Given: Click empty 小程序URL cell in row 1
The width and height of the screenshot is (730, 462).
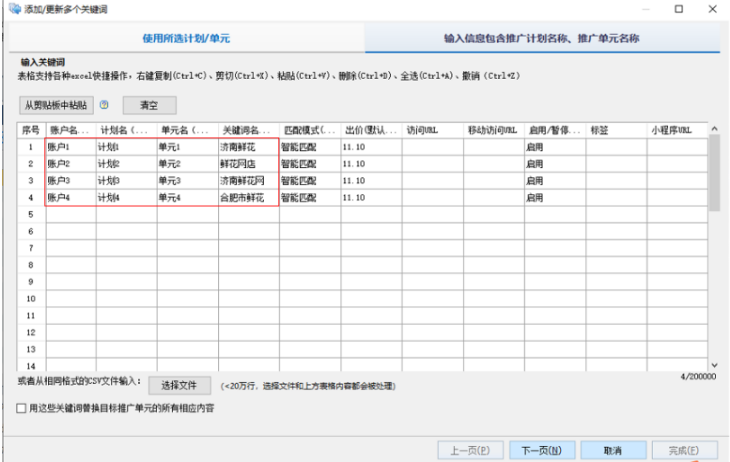Looking at the screenshot, I should click(x=677, y=147).
